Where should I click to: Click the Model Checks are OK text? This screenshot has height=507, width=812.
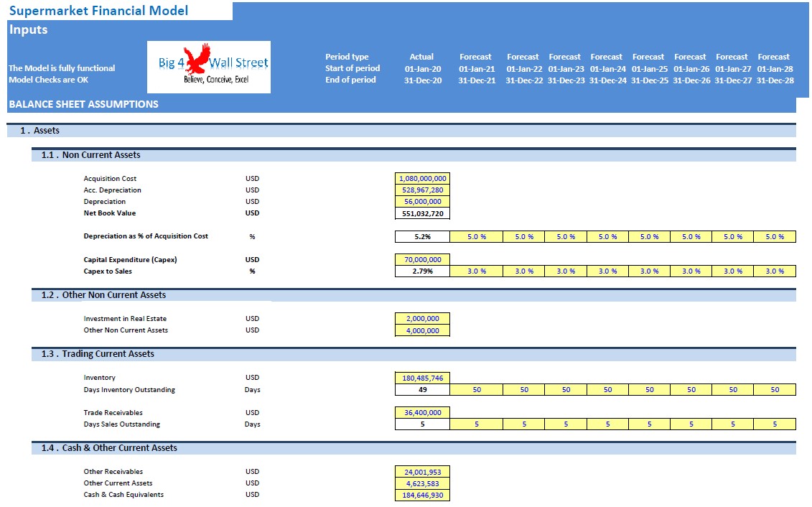click(x=48, y=80)
